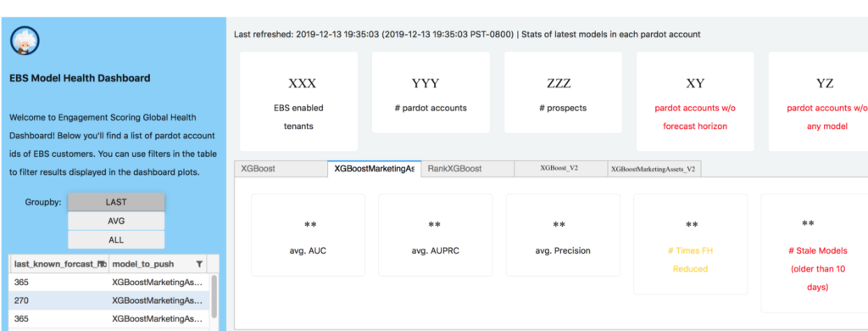The width and height of the screenshot is (868, 331).
Task: Click pardot accounts w/o forecast horizon card
Action: coord(695,102)
